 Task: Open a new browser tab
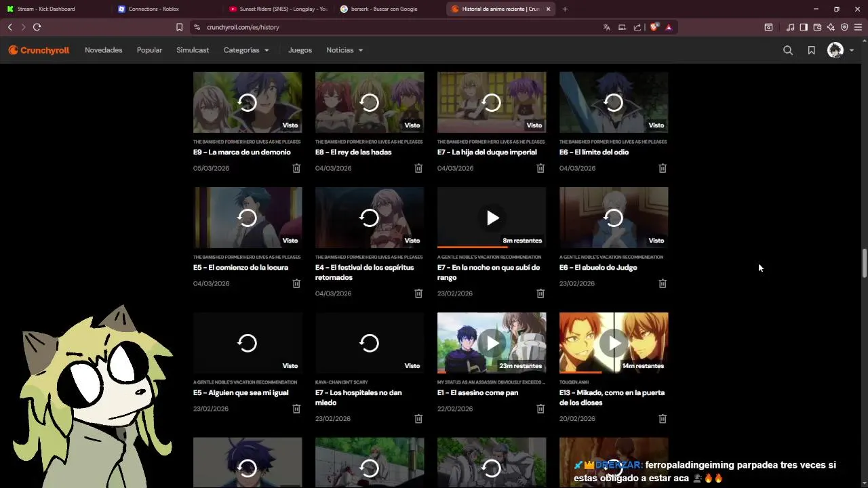(565, 9)
